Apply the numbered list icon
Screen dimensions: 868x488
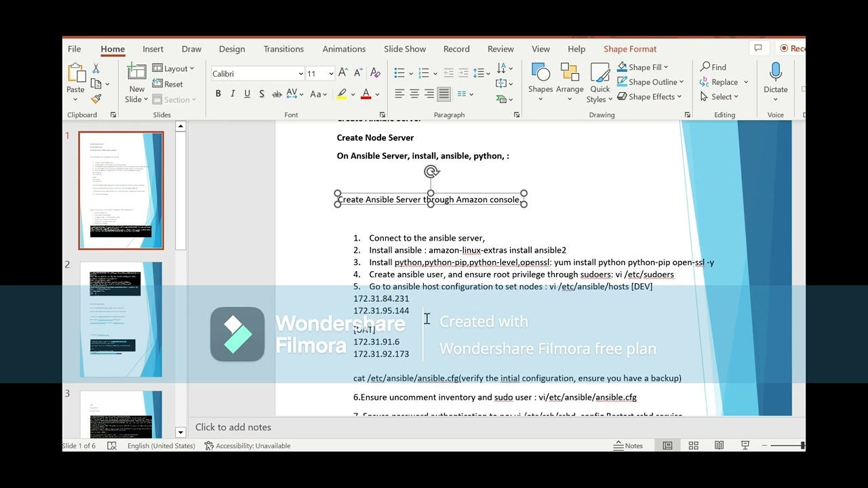pyautogui.click(x=424, y=73)
